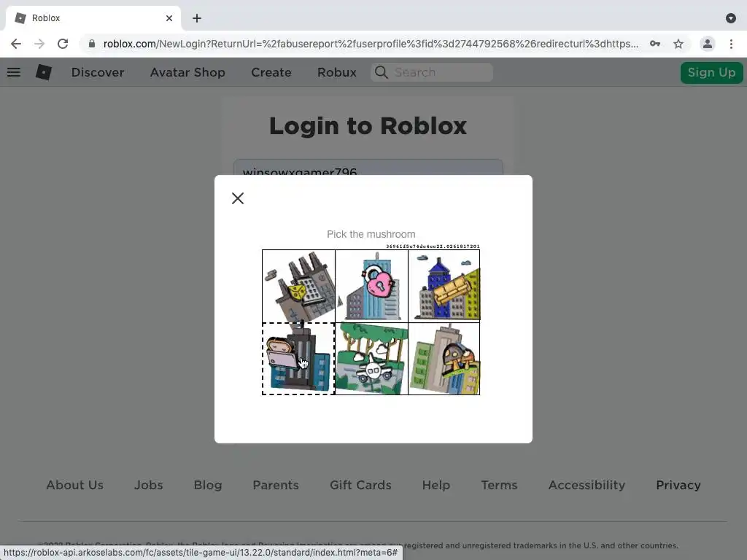Open the Parents footer link
747x560 pixels.
click(x=276, y=485)
